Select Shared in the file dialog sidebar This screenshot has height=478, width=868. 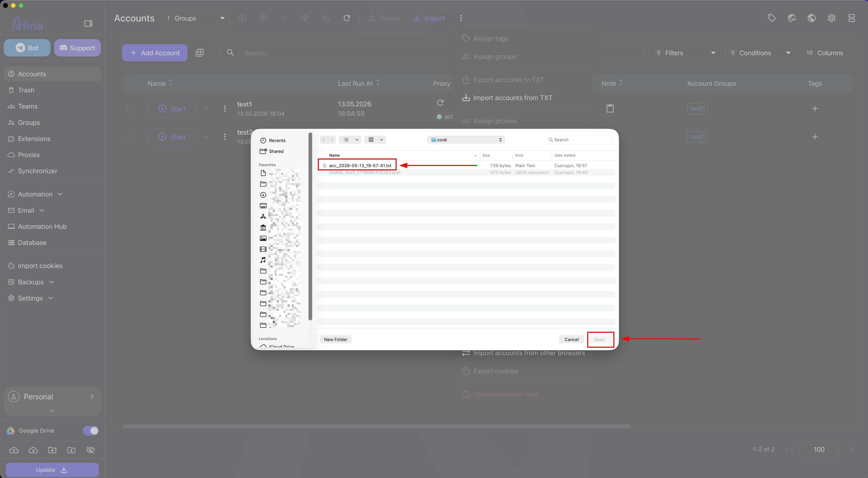tap(276, 151)
